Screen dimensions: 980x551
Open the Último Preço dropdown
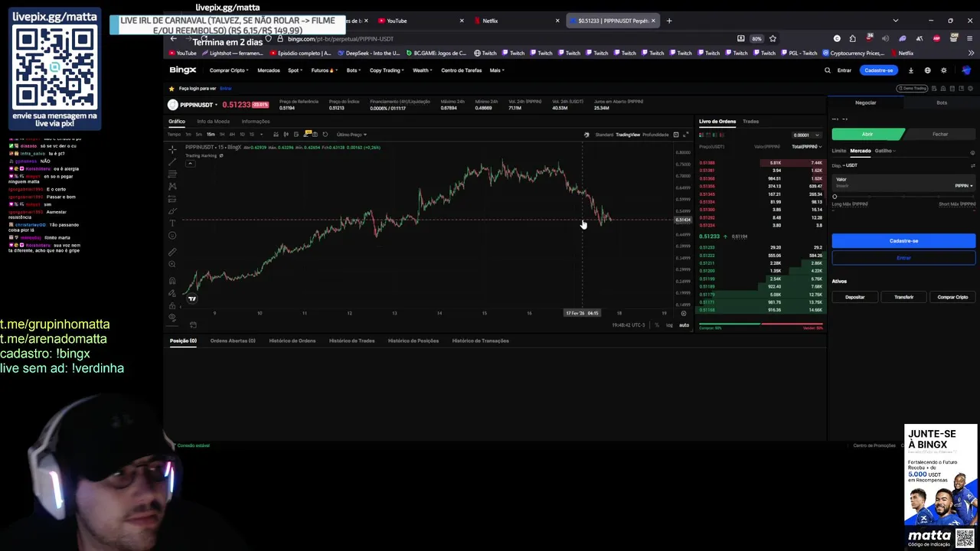pos(353,135)
